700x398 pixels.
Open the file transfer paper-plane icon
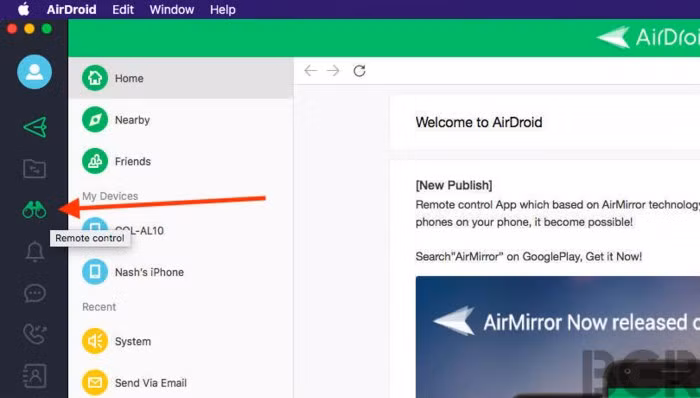pyautogui.click(x=35, y=128)
